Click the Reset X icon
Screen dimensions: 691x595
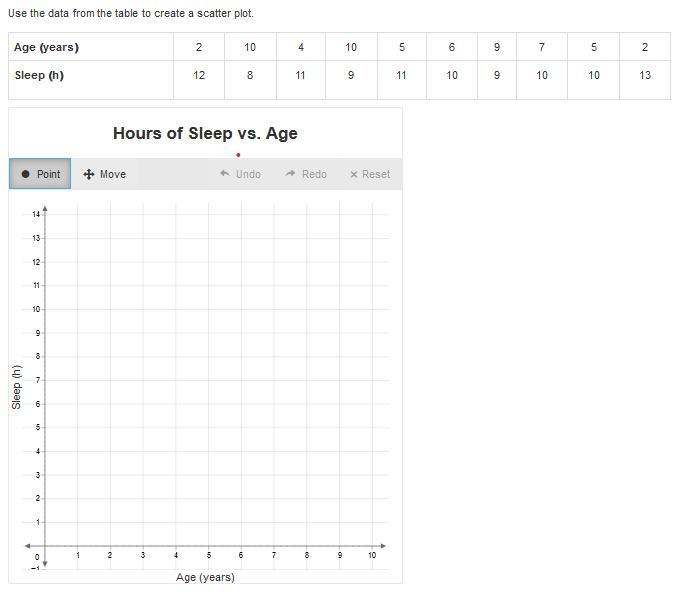click(x=353, y=175)
